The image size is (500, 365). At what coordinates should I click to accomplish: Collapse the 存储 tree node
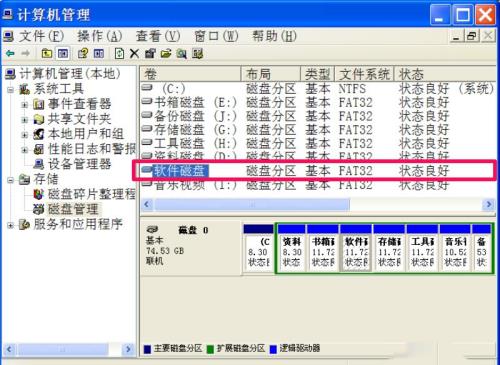click(x=11, y=180)
